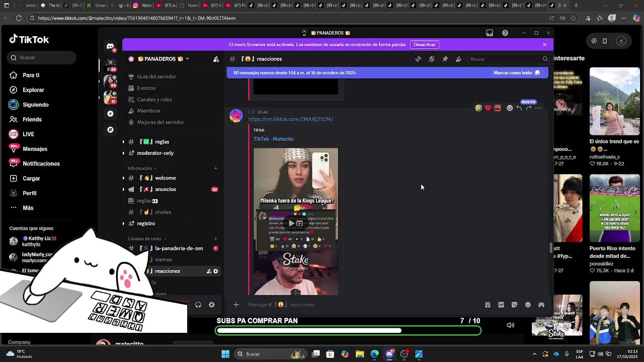The height and width of the screenshot is (362, 644).
Task: Add attachment plus button in message box
Action: pyautogui.click(x=236, y=305)
